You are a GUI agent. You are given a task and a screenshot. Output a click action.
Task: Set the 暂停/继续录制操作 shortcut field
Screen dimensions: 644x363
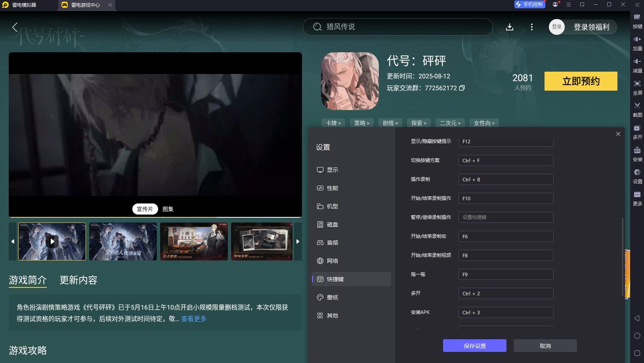tap(506, 217)
